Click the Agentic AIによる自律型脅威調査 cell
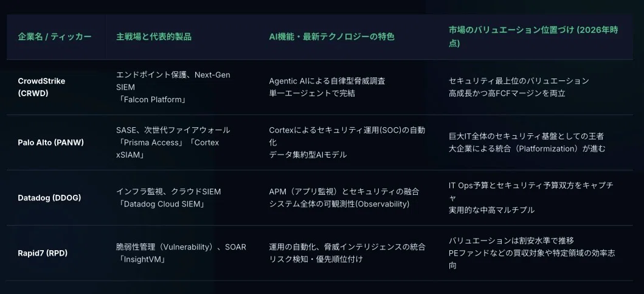644x294 pixels. (x=327, y=87)
